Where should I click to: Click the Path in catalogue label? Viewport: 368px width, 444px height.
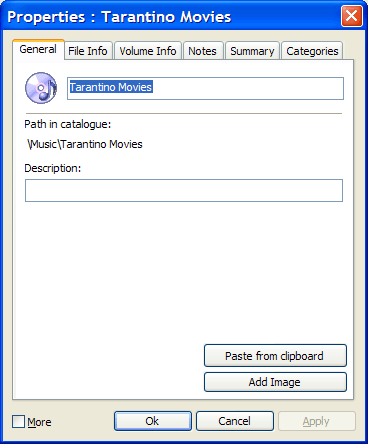[x=68, y=124]
